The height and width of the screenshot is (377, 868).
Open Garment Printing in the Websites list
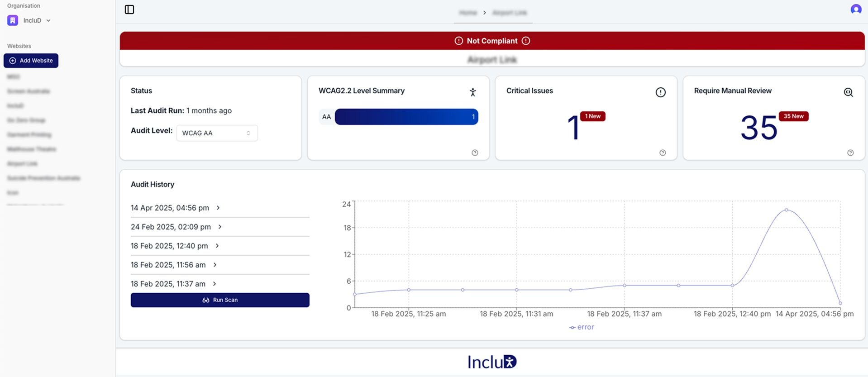click(x=29, y=135)
